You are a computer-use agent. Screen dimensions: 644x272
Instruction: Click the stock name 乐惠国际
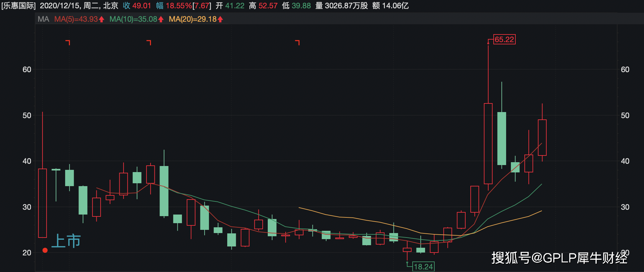[x=19, y=6]
